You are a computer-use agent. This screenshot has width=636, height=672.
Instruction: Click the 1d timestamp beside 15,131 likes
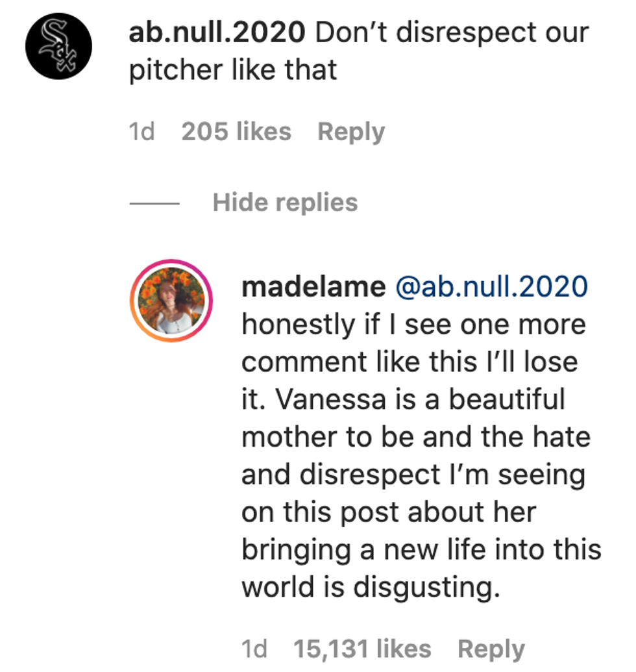[x=254, y=648]
